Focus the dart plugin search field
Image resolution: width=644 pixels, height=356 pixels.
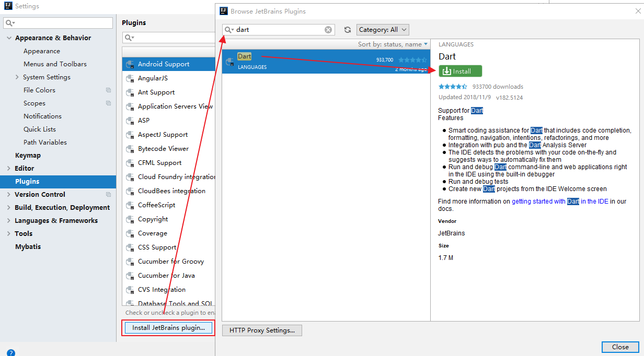click(x=279, y=30)
